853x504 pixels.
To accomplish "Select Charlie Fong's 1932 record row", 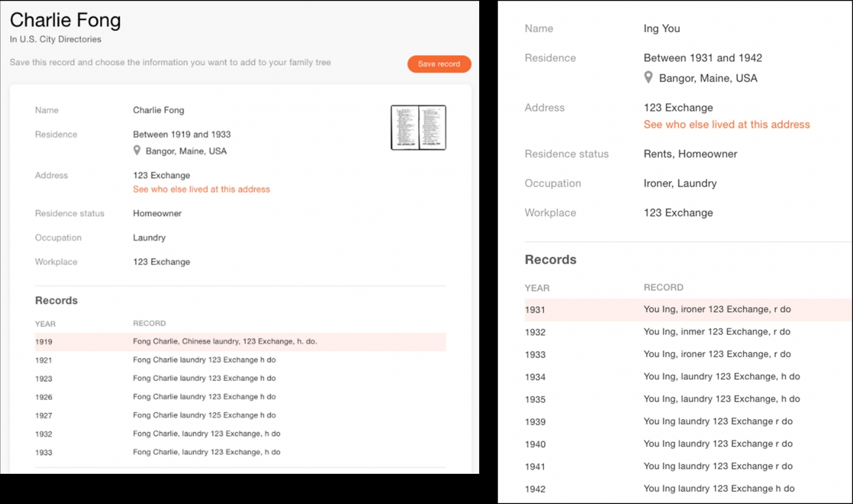I will pos(240,434).
